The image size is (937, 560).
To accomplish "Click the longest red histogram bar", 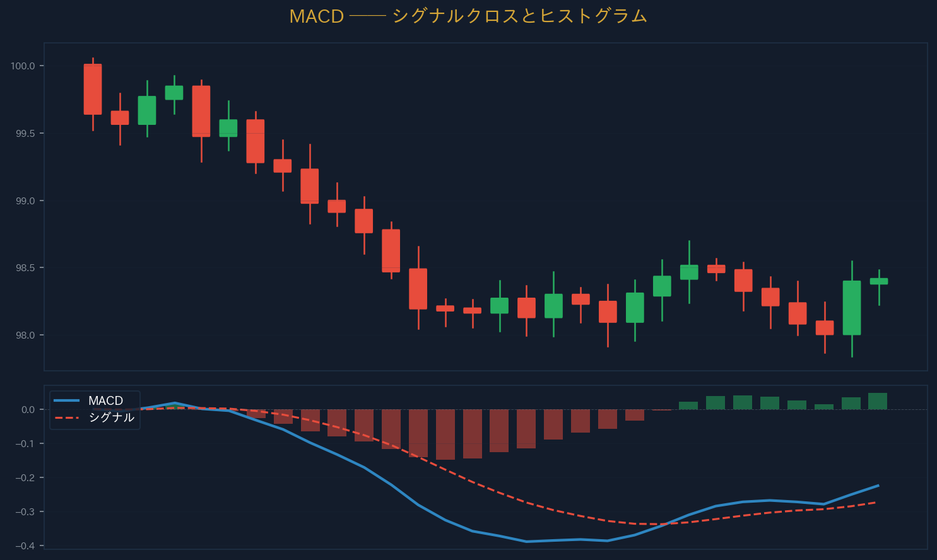I will click(445, 435).
